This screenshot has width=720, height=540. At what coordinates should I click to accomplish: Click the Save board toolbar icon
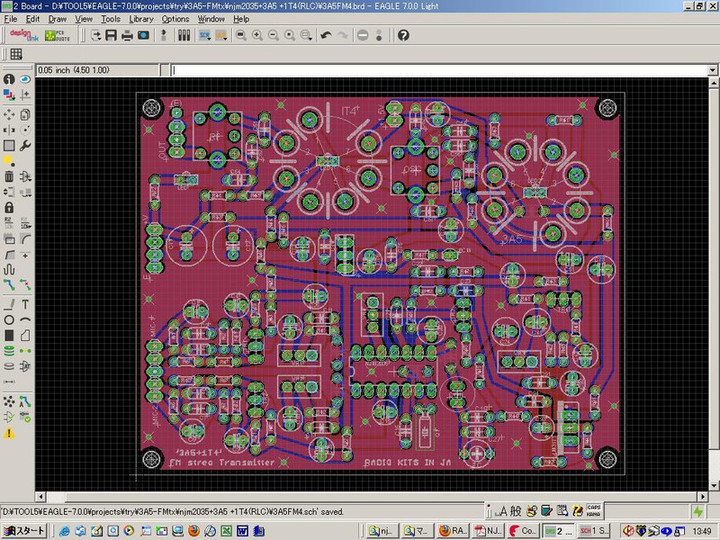(x=111, y=35)
